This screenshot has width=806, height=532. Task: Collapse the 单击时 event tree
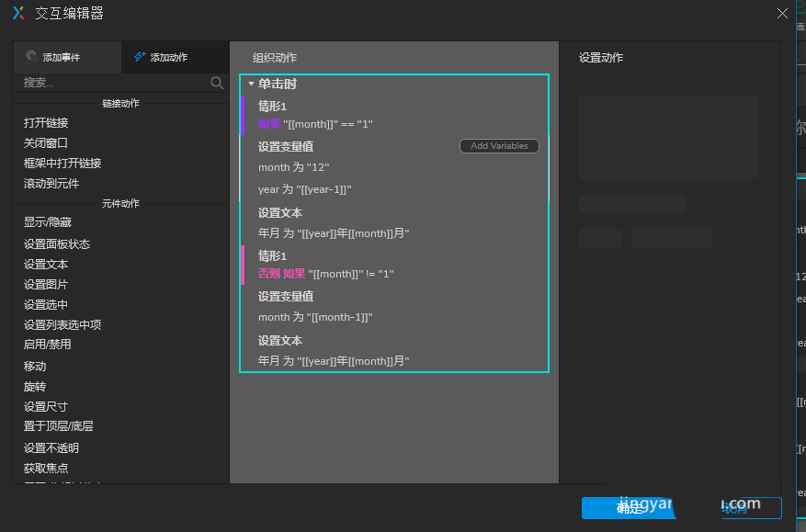(251, 84)
